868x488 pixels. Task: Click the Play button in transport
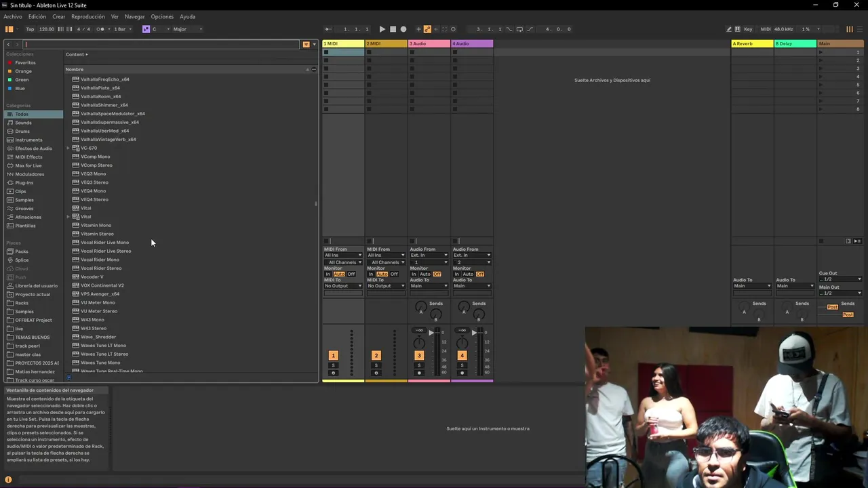pos(382,29)
